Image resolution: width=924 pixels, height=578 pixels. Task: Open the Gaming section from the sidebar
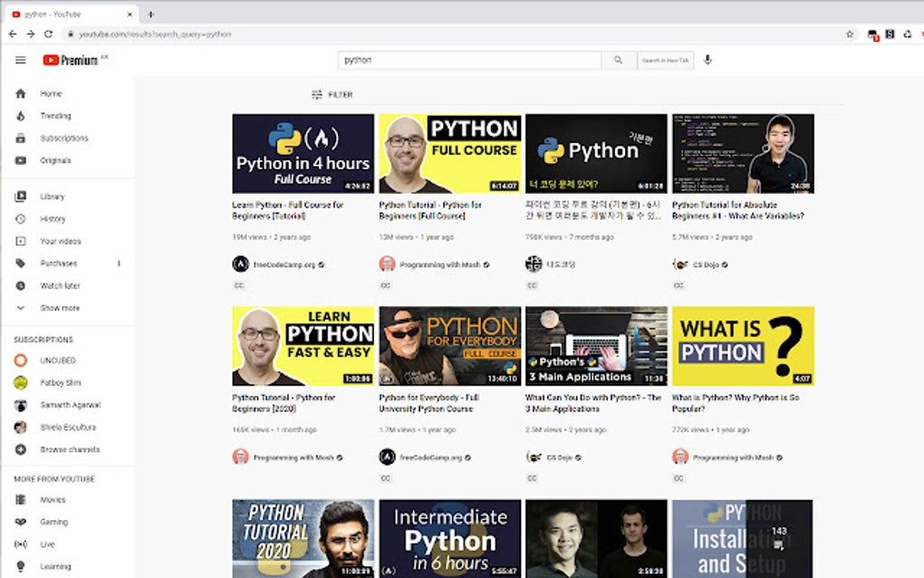[55, 522]
